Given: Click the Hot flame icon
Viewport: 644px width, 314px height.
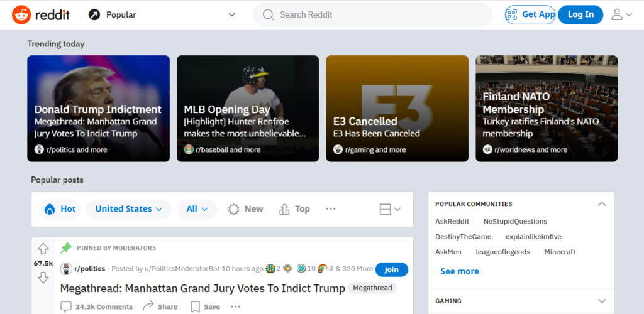Looking at the screenshot, I should (x=50, y=209).
